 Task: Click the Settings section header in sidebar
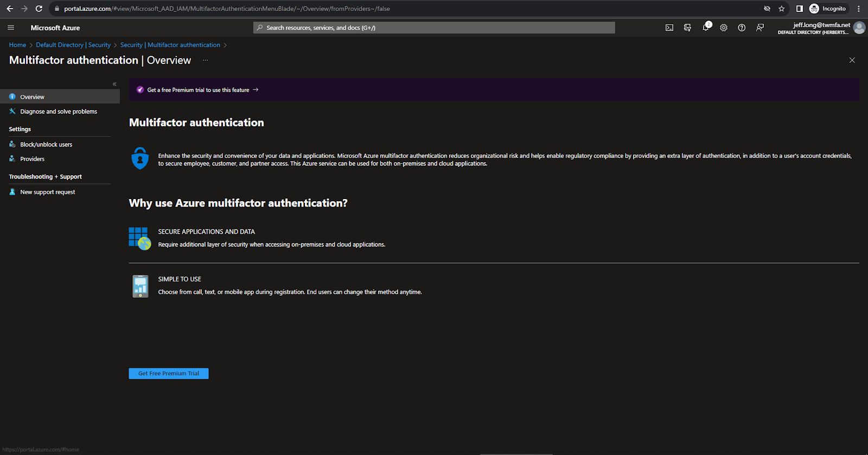(20, 129)
